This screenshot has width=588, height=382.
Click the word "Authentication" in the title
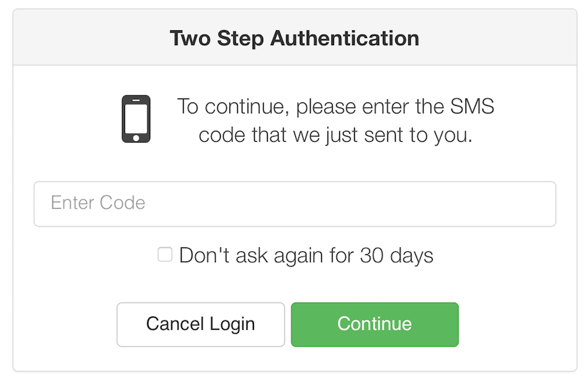(345, 38)
